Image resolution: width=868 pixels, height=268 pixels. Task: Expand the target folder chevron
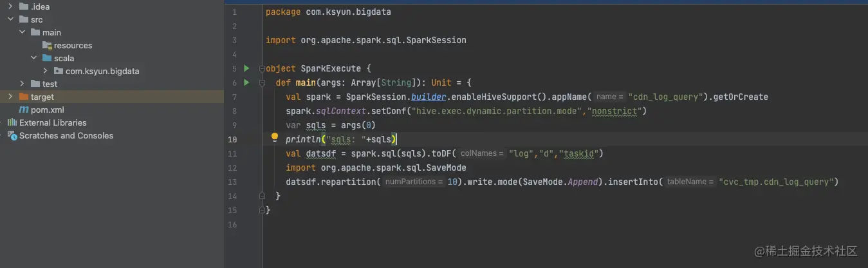click(10, 97)
